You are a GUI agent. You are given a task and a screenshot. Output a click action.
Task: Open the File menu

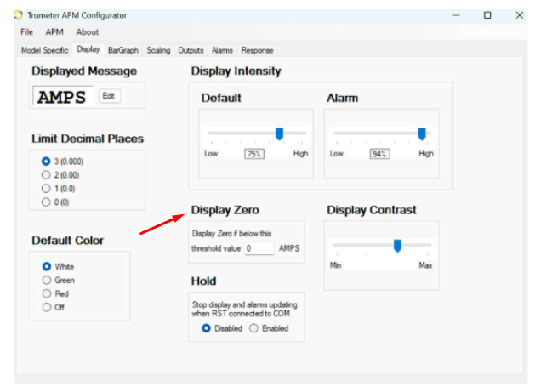pyautogui.click(x=26, y=32)
